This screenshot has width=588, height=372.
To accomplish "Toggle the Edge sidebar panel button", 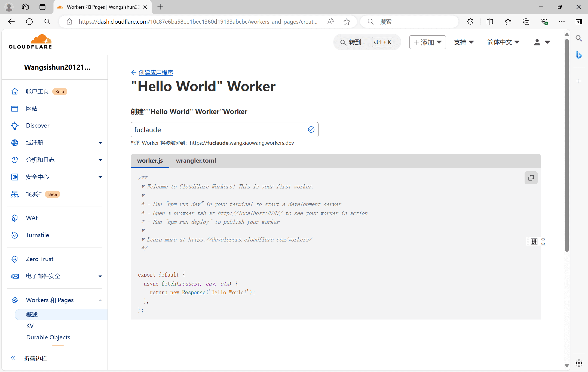I will 579,22.
